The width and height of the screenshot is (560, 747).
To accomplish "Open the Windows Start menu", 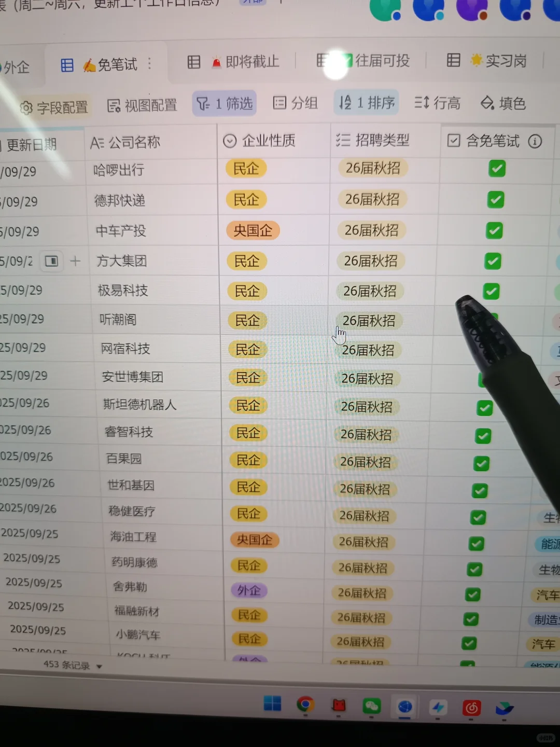I will point(272,703).
